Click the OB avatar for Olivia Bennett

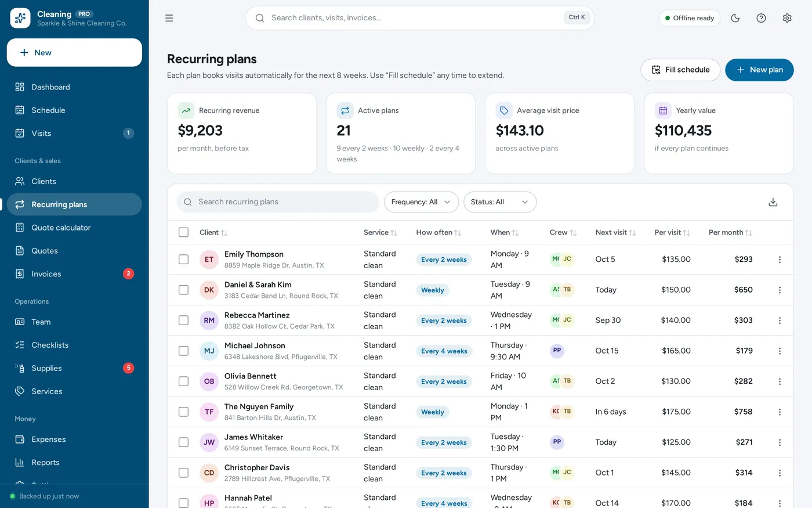click(209, 381)
